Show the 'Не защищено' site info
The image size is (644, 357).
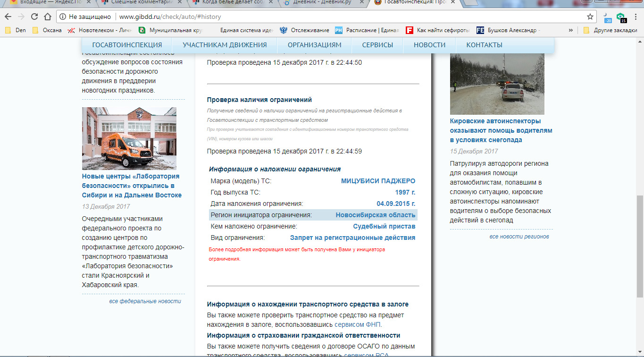pos(85,17)
